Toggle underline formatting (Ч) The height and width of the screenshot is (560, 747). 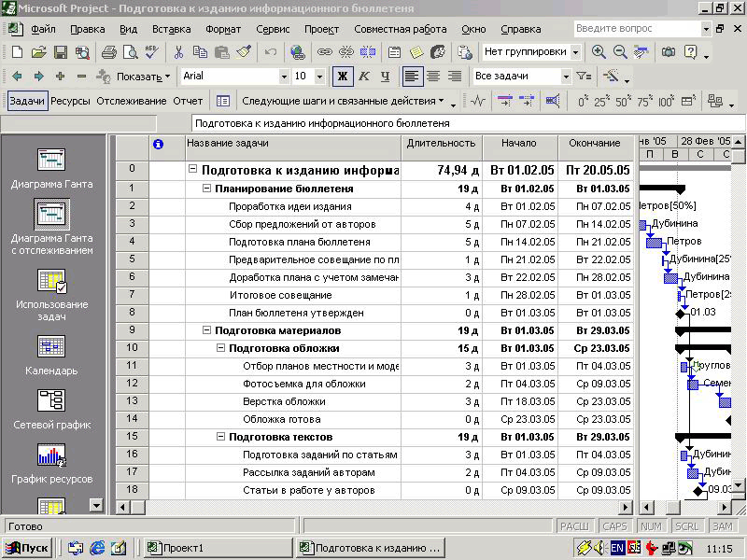386,77
